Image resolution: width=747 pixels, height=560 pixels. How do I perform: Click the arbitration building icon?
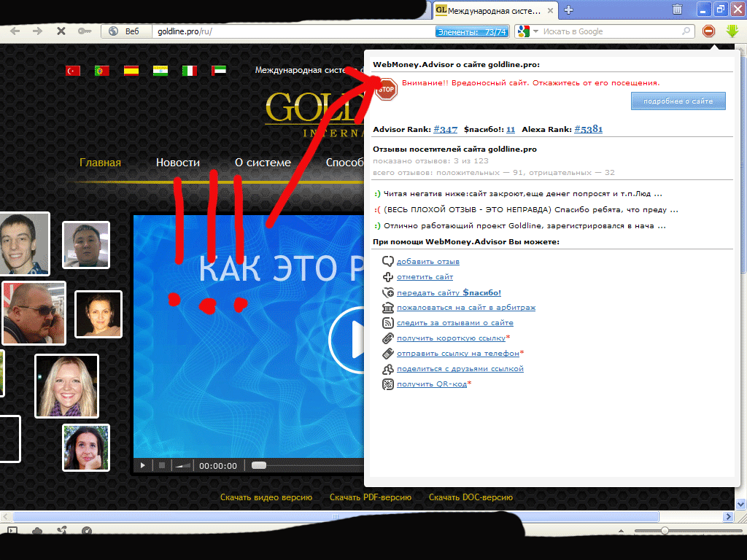point(388,308)
